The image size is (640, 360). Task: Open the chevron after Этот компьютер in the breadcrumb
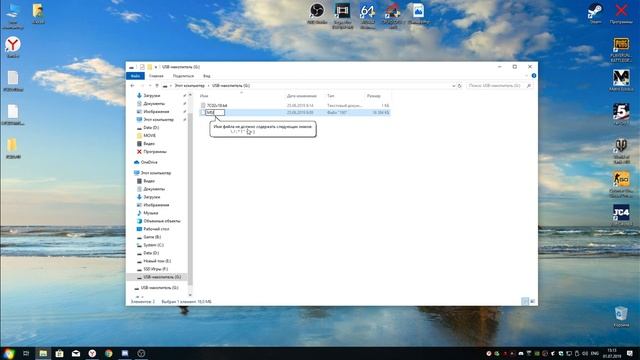208,86
